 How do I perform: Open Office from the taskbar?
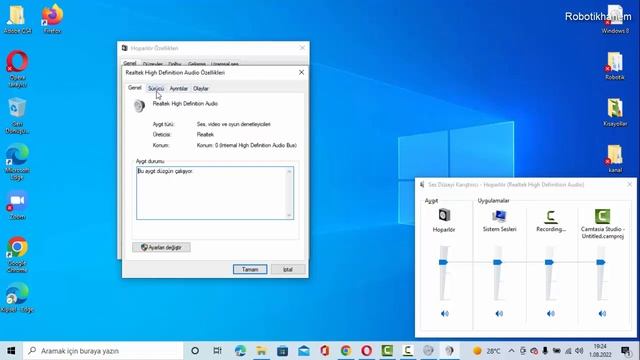(325, 351)
